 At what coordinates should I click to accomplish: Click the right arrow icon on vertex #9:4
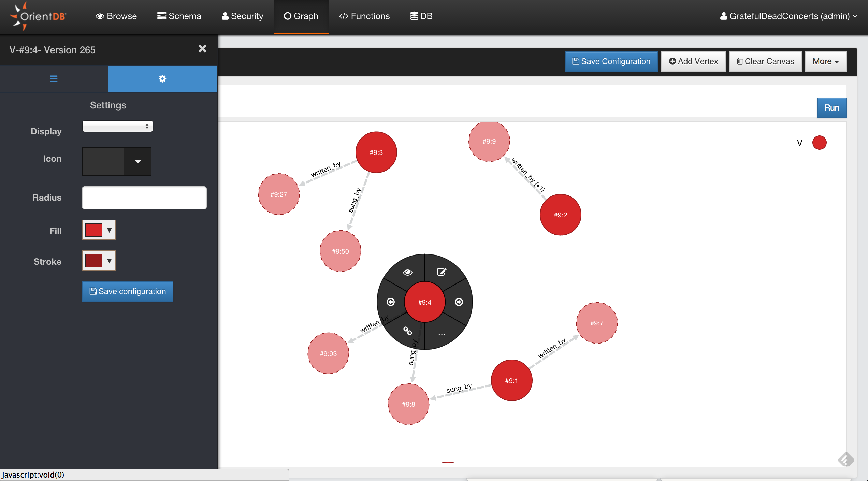point(459,302)
